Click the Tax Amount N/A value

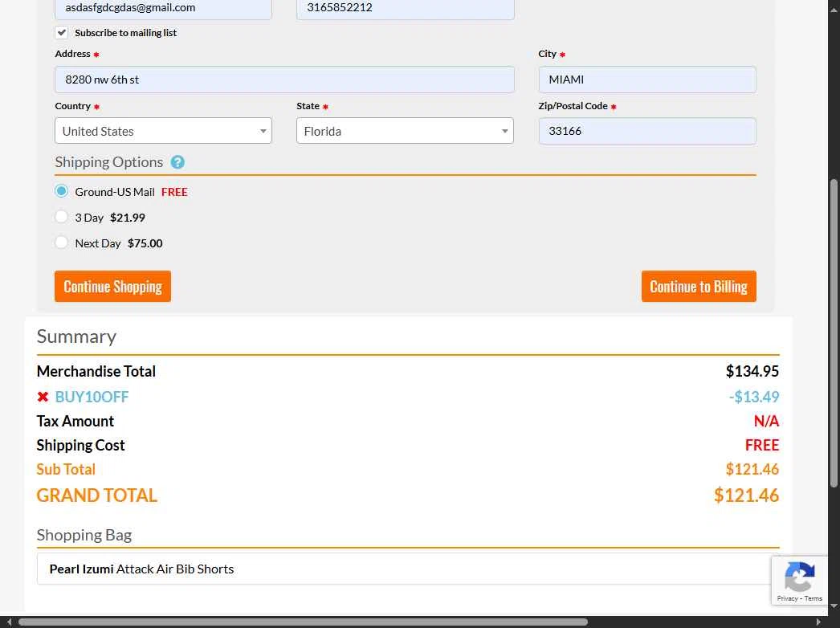[766, 421]
